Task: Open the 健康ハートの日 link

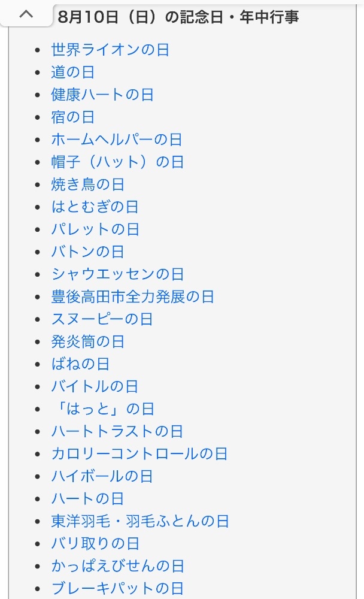Action: pos(102,95)
